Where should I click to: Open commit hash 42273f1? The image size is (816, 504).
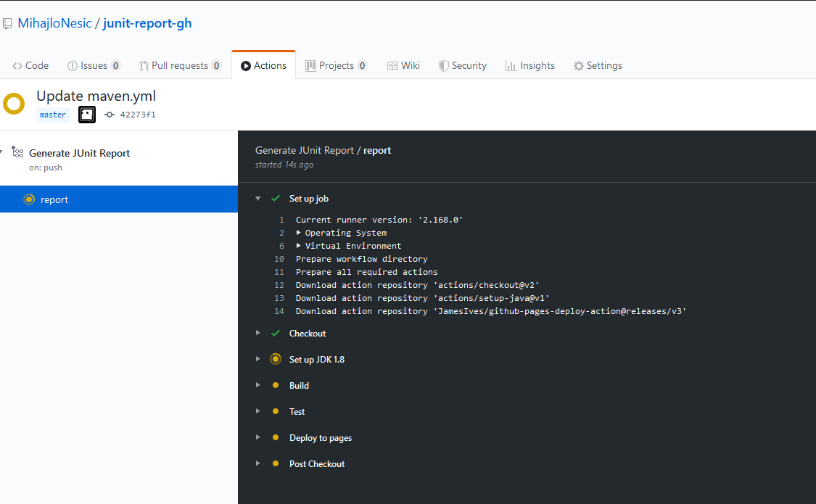point(138,115)
